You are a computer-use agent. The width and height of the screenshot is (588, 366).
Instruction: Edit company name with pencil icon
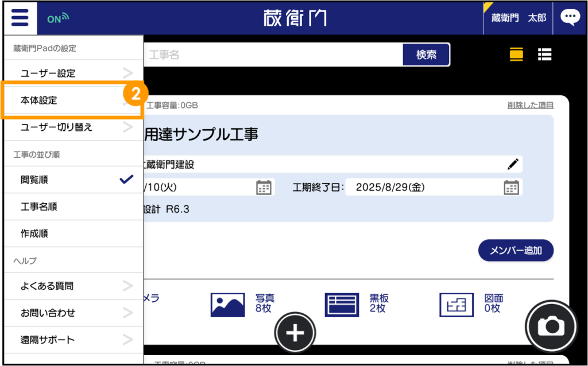513,164
